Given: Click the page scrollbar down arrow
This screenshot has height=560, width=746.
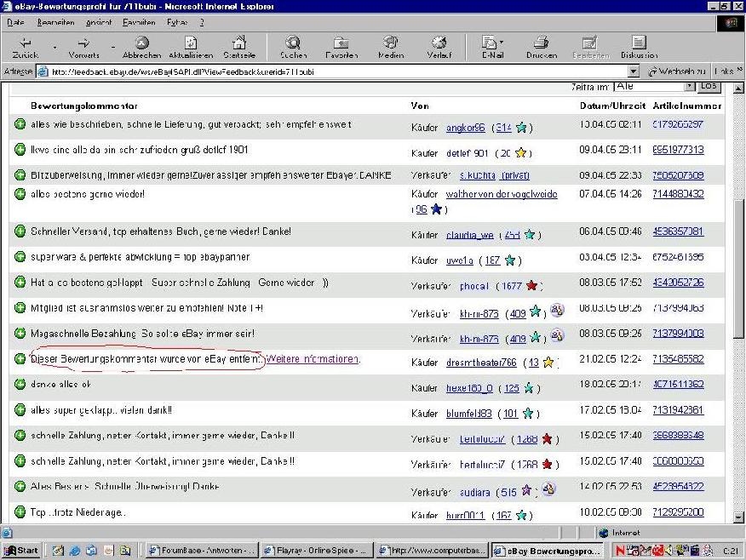Looking at the screenshot, I should pyautogui.click(x=738, y=517).
